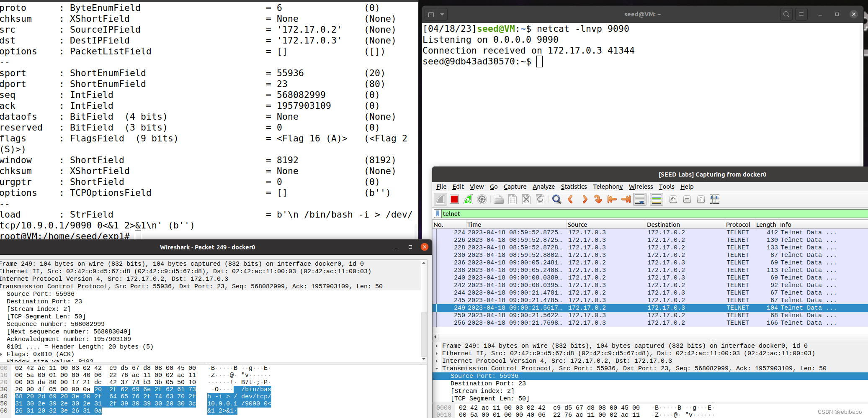
Task: Sort packet list by Protocol column
Action: 739,225
